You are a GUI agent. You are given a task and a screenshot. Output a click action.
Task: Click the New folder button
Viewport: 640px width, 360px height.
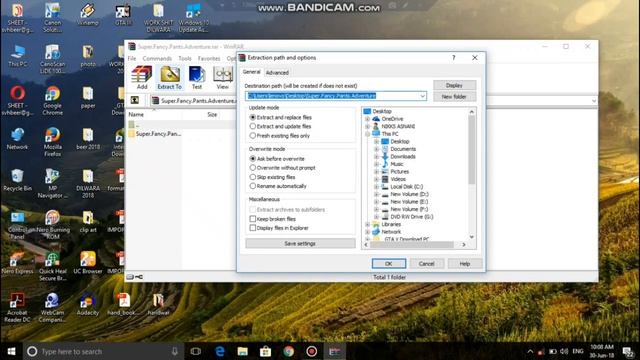click(454, 97)
